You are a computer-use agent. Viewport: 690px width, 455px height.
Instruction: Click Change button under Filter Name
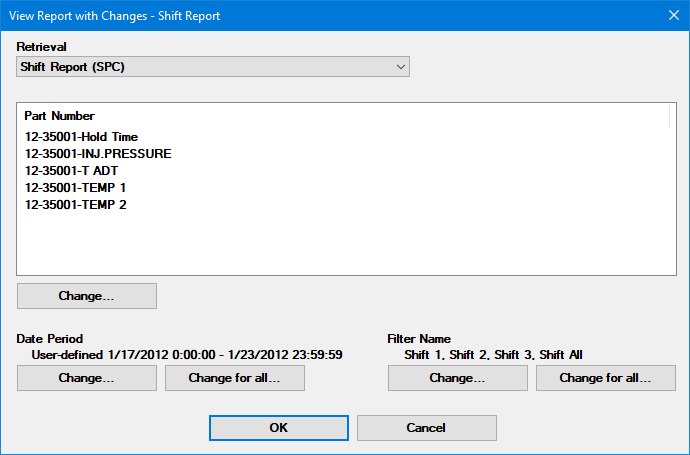pos(457,378)
